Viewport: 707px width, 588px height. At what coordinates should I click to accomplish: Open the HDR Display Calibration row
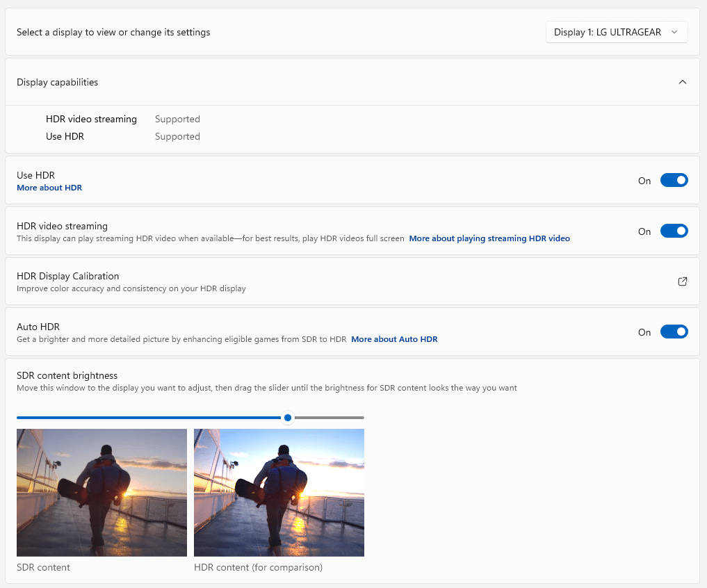point(352,281)
